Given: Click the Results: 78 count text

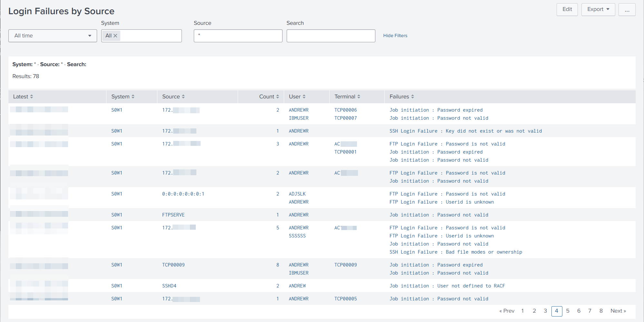Looking at the screenshot, I should pos(26,76).
